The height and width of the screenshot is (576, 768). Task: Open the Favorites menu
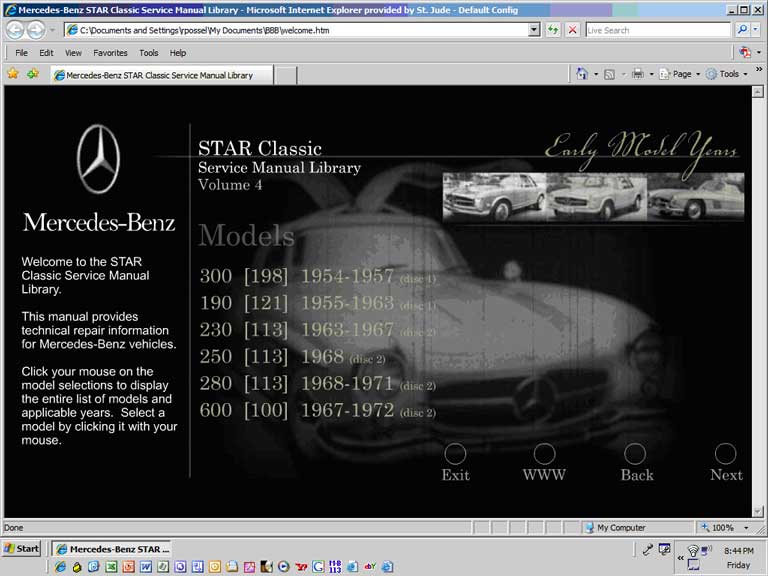click(110, 53)
